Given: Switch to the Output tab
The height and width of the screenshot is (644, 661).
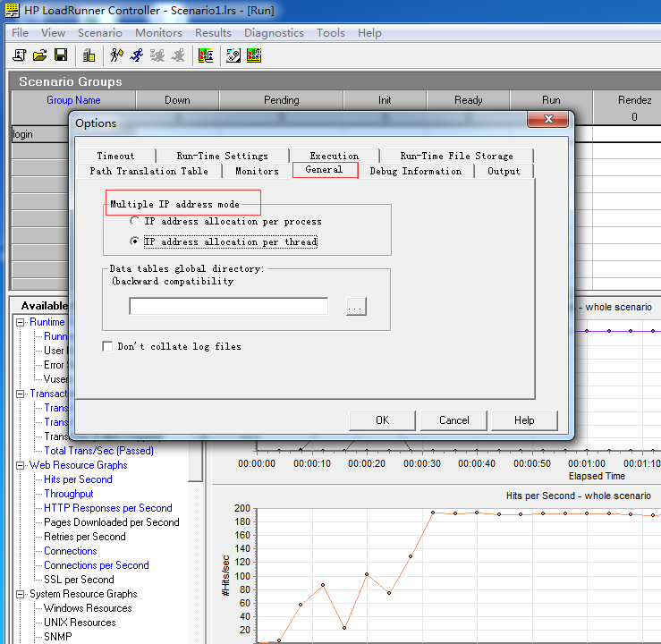Looking at the screenshot, I should 504,171.
